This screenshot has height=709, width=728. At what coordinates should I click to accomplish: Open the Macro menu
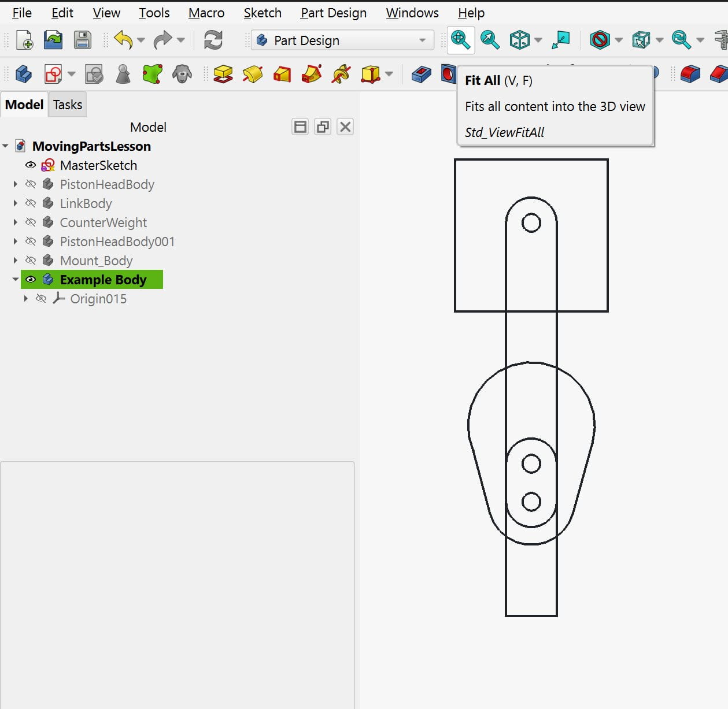click(206, 13)
